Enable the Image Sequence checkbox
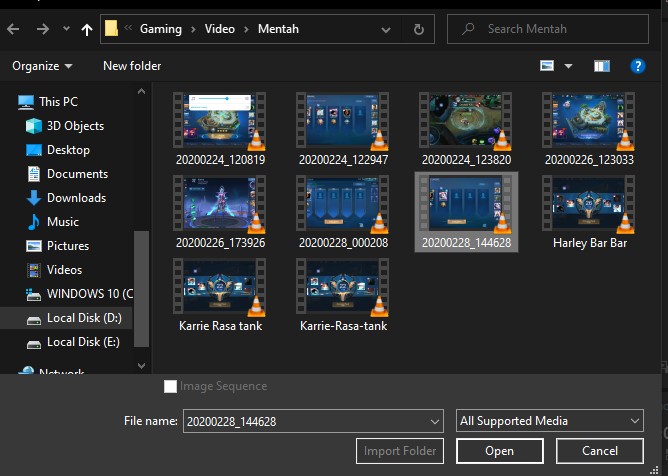 [170, 387]
